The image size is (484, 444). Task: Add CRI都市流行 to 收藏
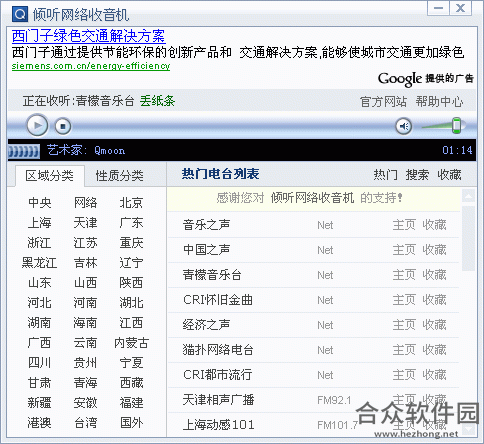[x=434, y=375]
